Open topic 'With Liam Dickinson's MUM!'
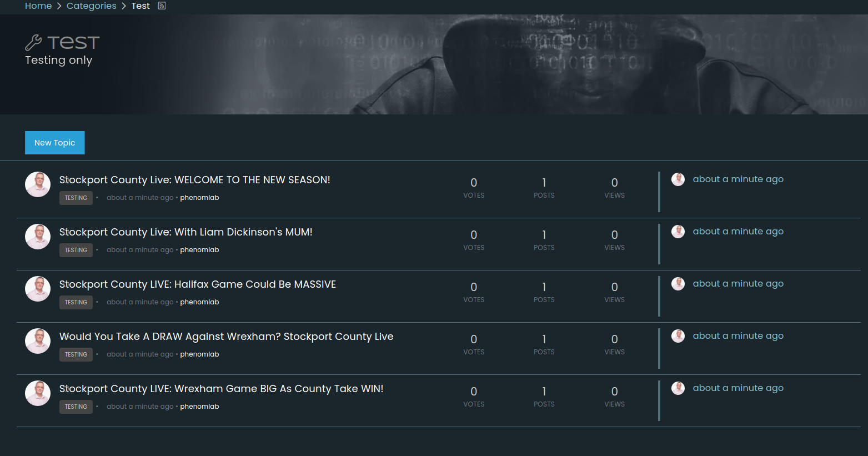The height and width of the screenshot is (456, 868). pos(185,232)
